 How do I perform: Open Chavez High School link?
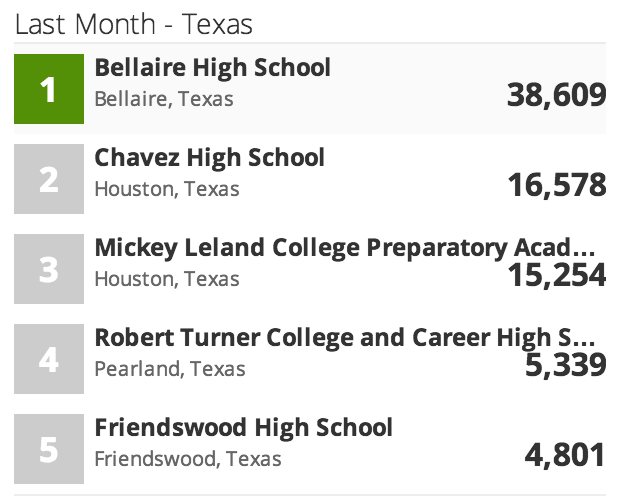(x=209, y=158)
